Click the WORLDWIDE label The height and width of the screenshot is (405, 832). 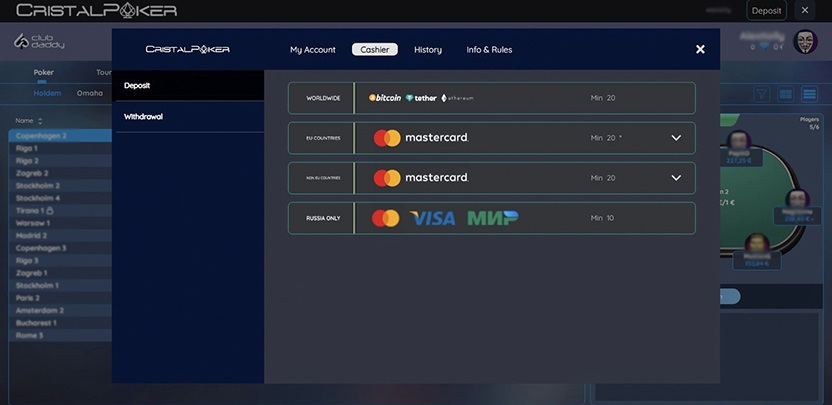(x=323, y=98)
